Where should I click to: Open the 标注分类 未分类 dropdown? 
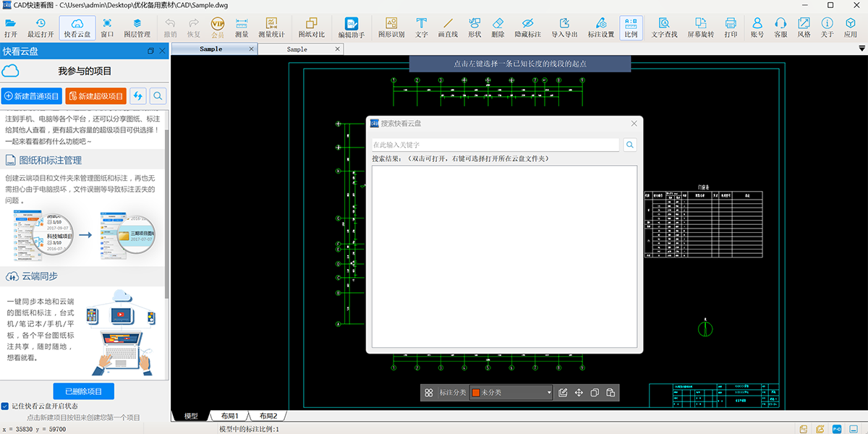click(511, 393)
